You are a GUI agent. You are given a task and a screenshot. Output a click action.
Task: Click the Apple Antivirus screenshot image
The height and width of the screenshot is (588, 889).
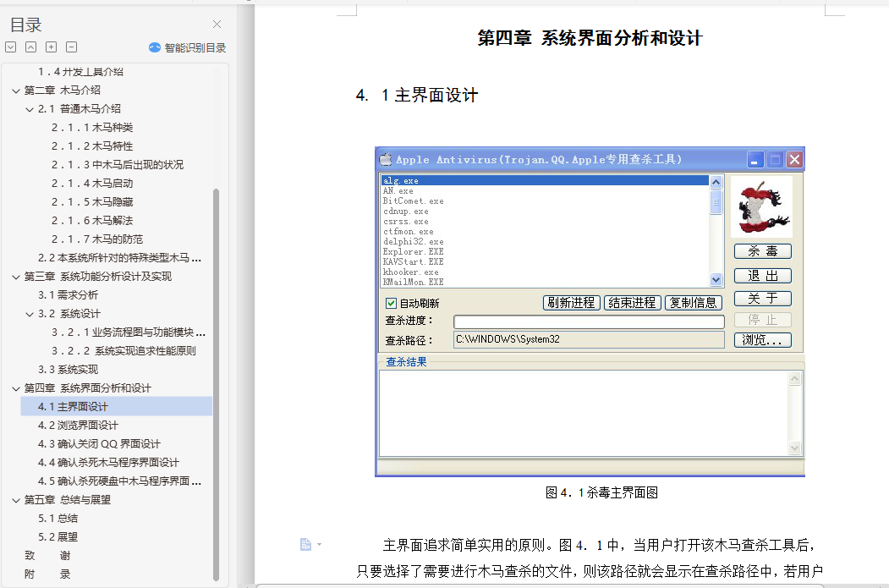(x=590, y=311)
